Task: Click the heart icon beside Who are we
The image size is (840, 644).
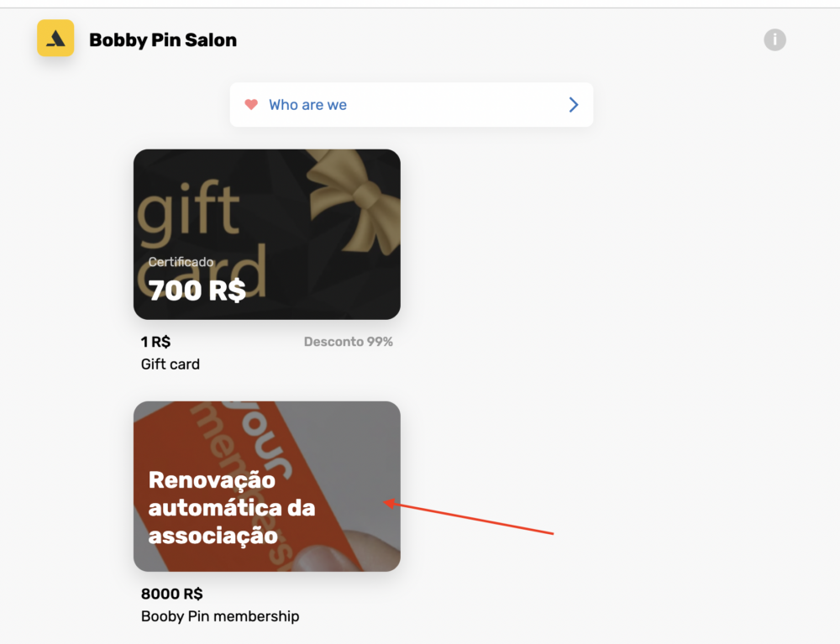Action: [251, 104]
